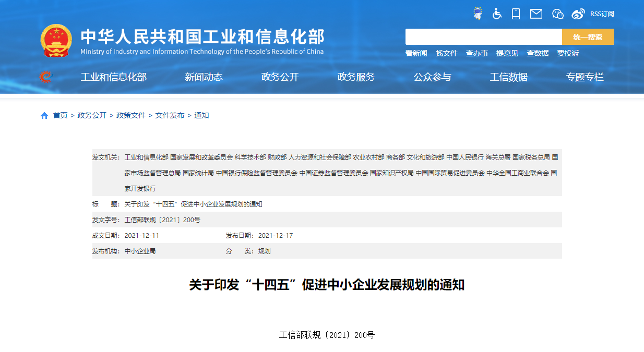Click the national emblem logo
This screenshot has width=644, height=352.
pyautogui.click(x=56, y=41)
